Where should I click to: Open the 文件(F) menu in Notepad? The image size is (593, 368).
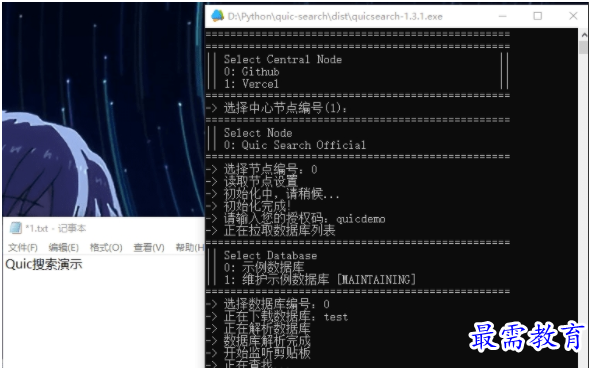[x=23, y=248]
